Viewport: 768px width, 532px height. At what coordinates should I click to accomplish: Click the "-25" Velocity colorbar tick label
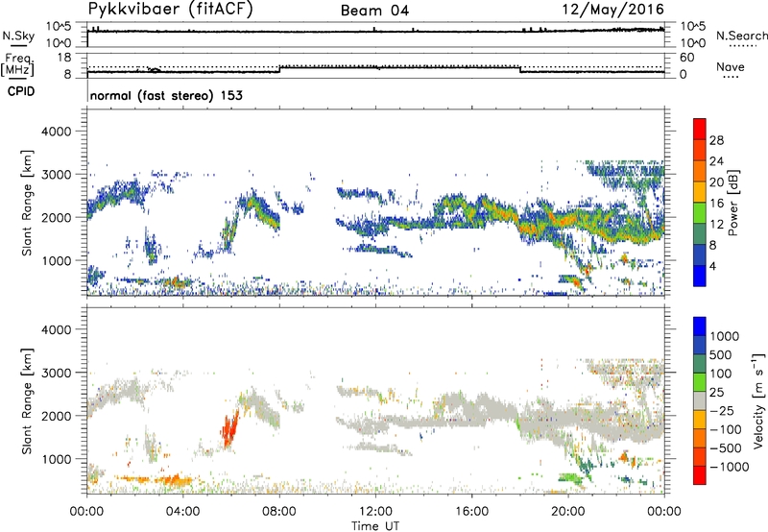click(722, 410)
